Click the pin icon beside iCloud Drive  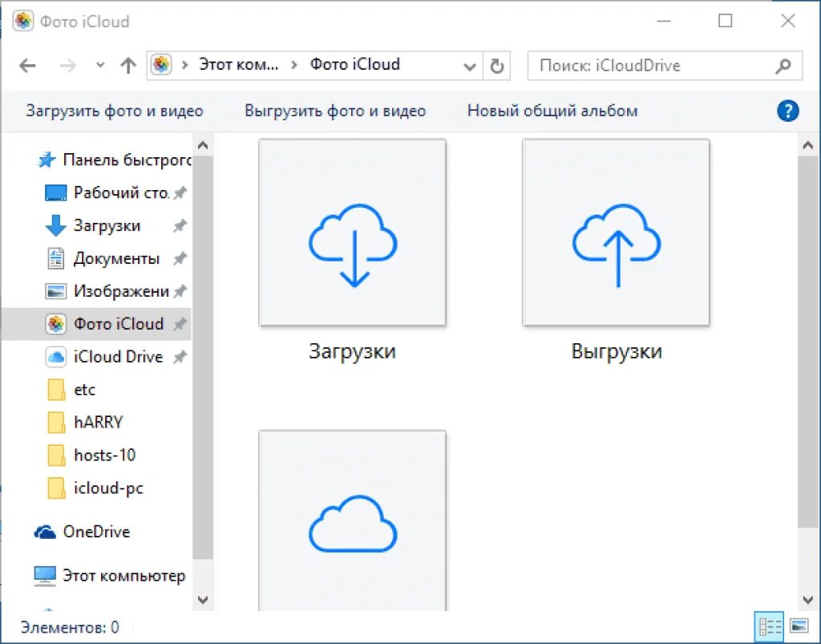coord(180,357)
